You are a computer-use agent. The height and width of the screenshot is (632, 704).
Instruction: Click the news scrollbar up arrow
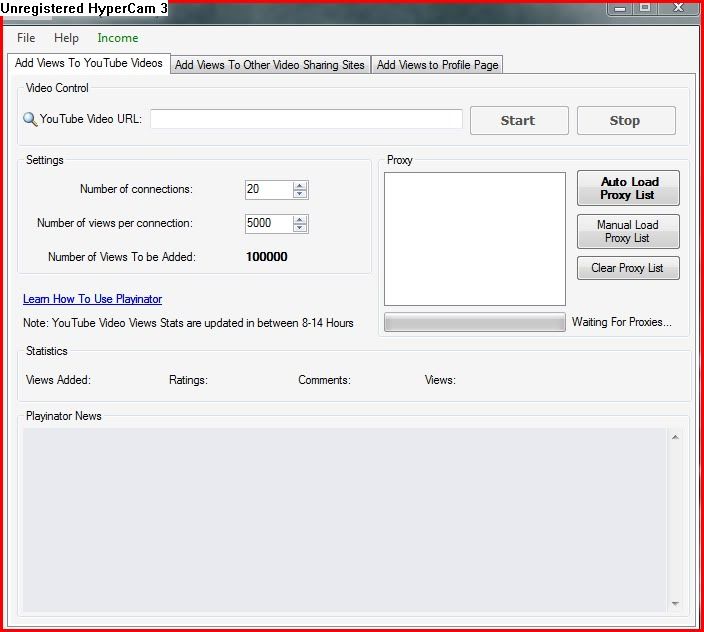click(675, 437)
